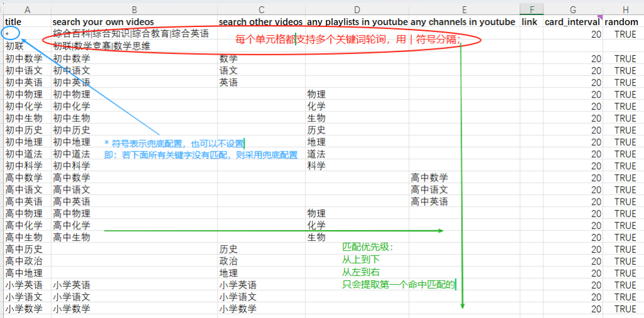Select cell '初联|数学竞赛|数学思维'
644x318 pixels.
click(135, 47)
